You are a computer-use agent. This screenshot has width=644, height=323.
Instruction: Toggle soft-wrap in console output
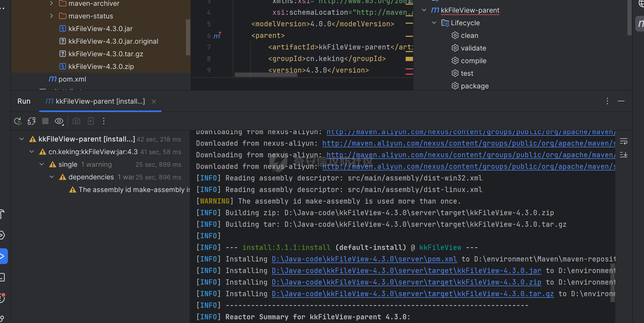click(x=624, y=142)
